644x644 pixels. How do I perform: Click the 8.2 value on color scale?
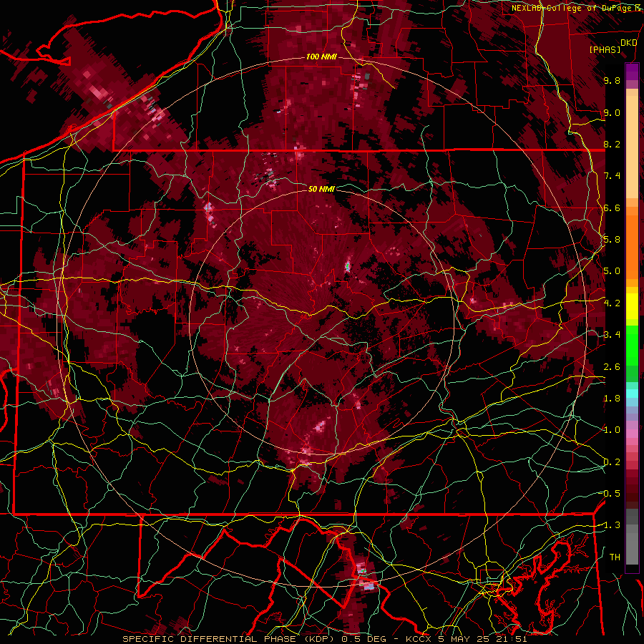pyautogui.click(x=612, y=144)
